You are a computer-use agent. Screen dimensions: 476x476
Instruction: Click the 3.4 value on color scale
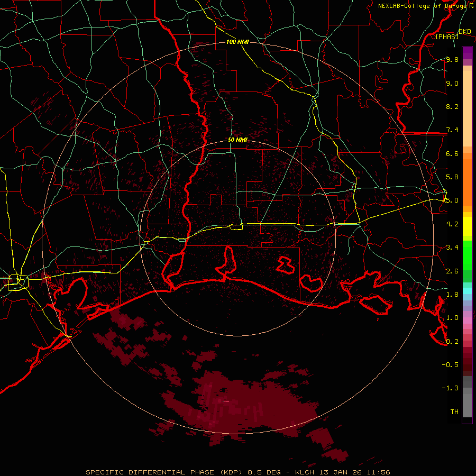tap(452, 248)
